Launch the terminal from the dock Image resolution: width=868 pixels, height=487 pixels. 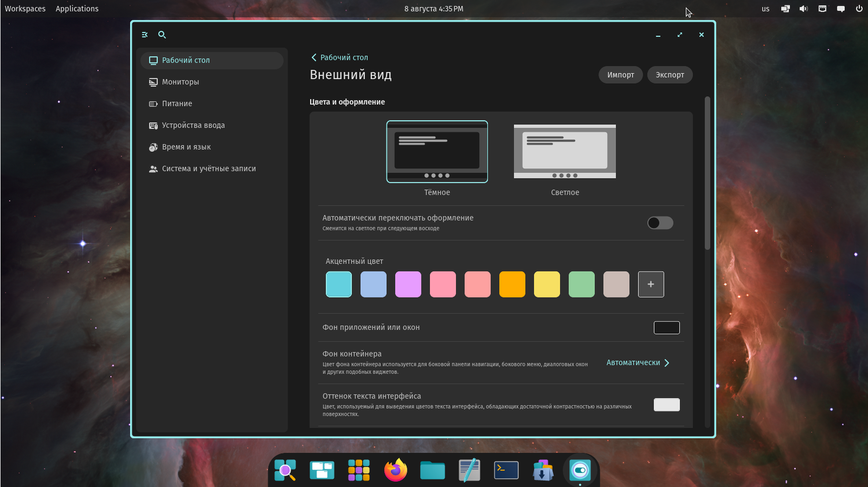click(x=506, y=470)
